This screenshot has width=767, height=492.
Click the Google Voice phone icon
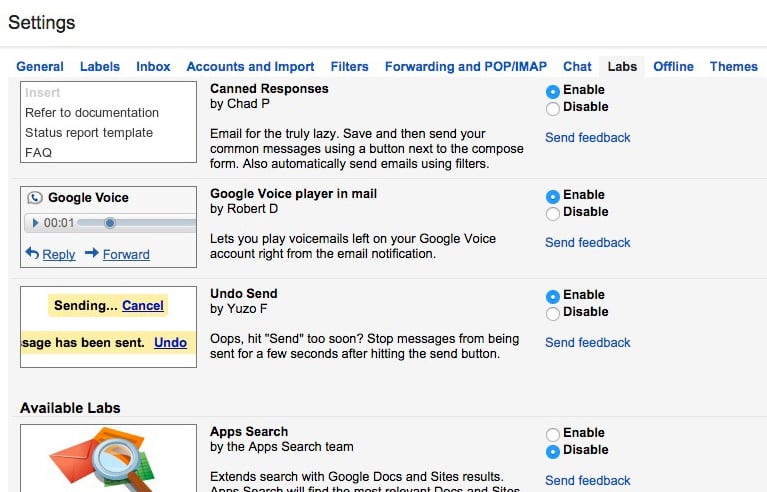pyautogui.click(x=34, y=198)
